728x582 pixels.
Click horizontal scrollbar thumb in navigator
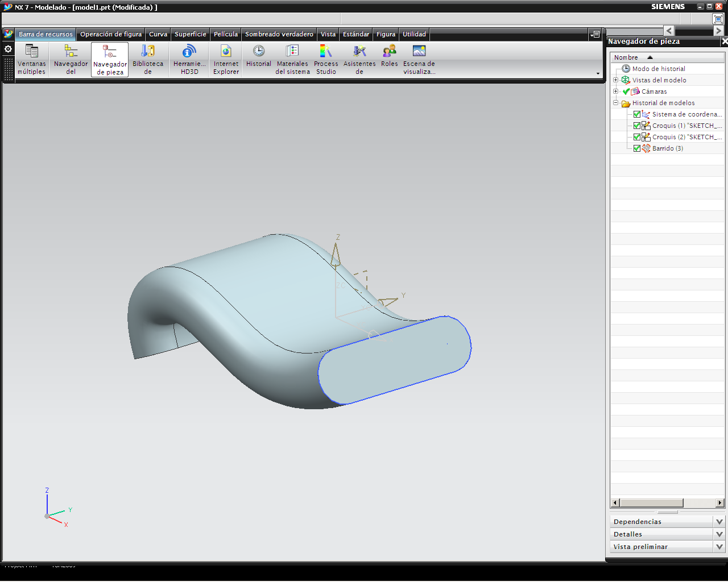[651, 503]
